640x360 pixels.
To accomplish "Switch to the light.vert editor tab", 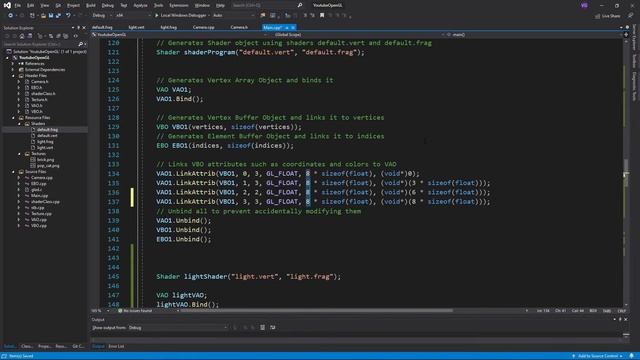I will point(136,27).
